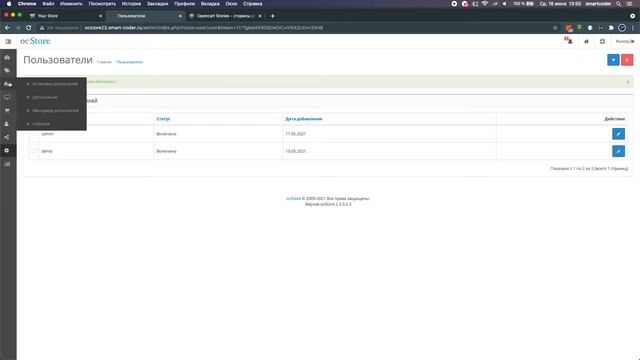The height and width of the screenshot is (360, 640).
Task: Open the Справка menu in menu bar
Action: [x=253, y=4]
